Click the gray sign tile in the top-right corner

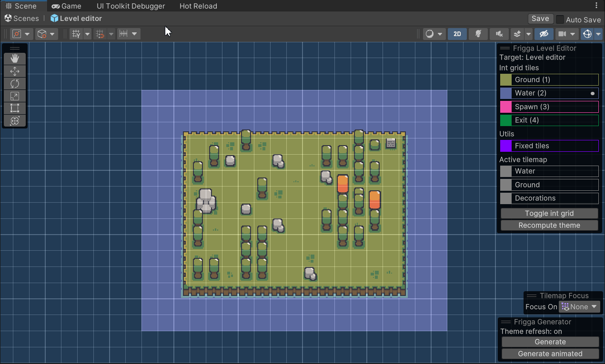(x=391, y=143)
